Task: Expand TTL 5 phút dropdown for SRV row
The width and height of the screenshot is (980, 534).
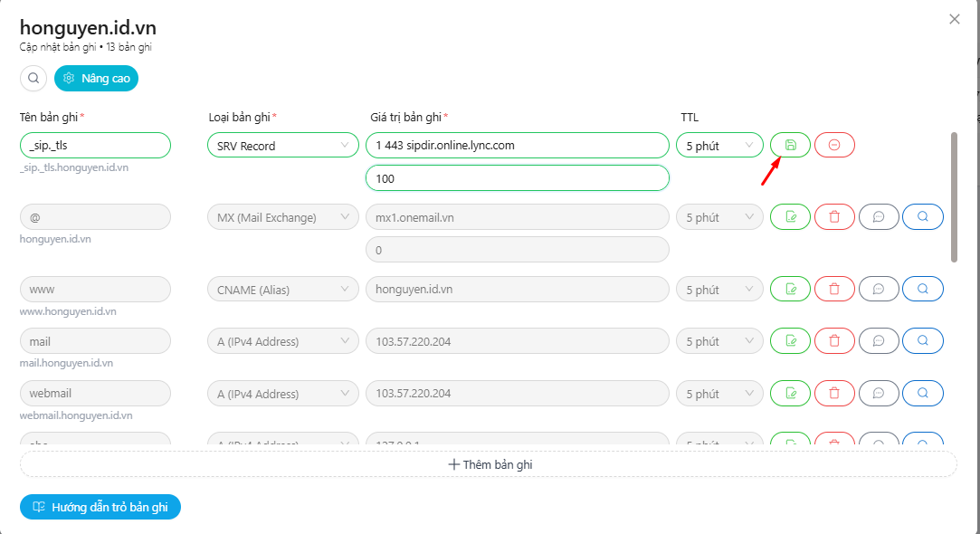Action: click(719, 145)
